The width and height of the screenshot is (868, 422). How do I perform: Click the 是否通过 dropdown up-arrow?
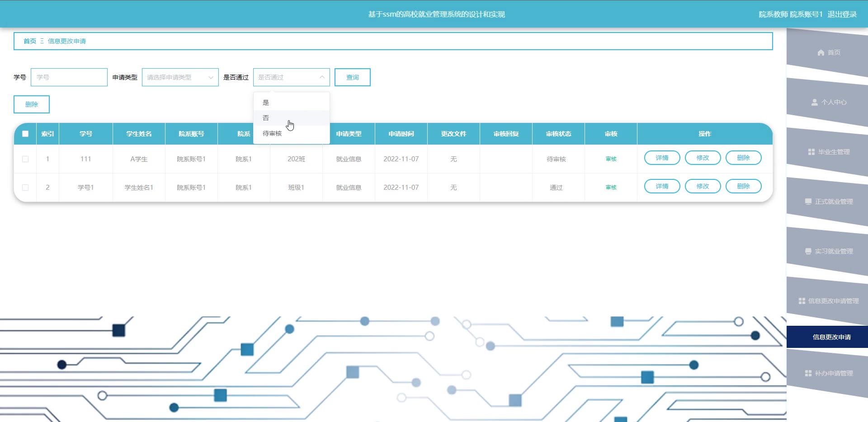(x=322, y=77)
